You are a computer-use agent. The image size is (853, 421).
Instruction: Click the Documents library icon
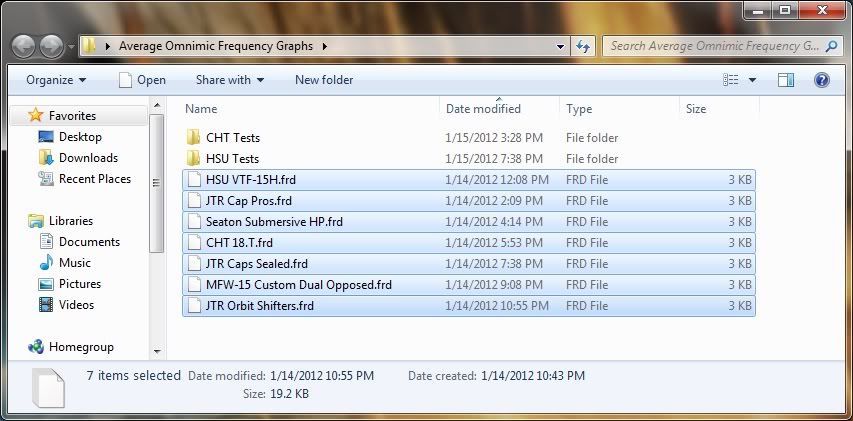coord(46,242)
